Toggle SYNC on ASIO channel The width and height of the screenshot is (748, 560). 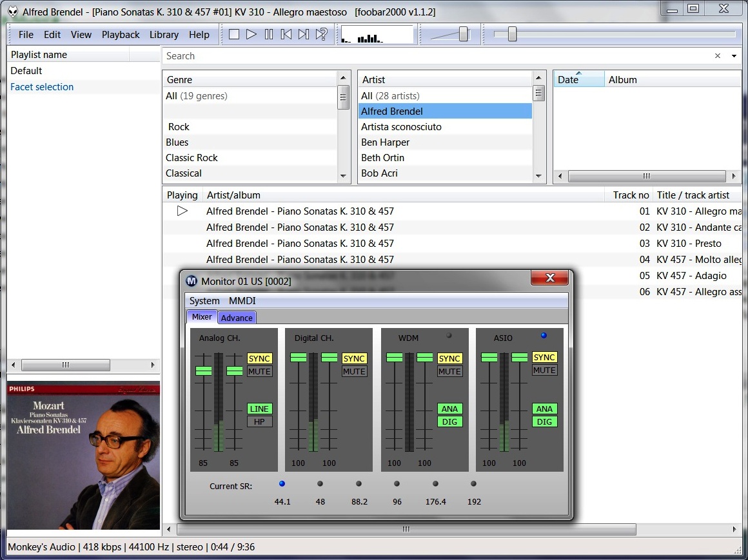(x=544, y=357)
